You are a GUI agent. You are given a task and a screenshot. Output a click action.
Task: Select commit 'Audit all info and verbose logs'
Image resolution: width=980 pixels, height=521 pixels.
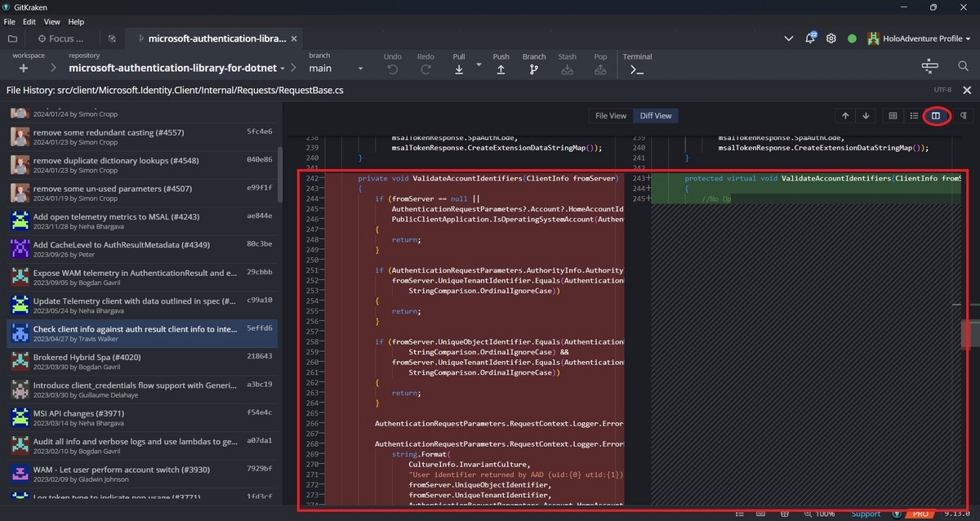coord(142,446)
